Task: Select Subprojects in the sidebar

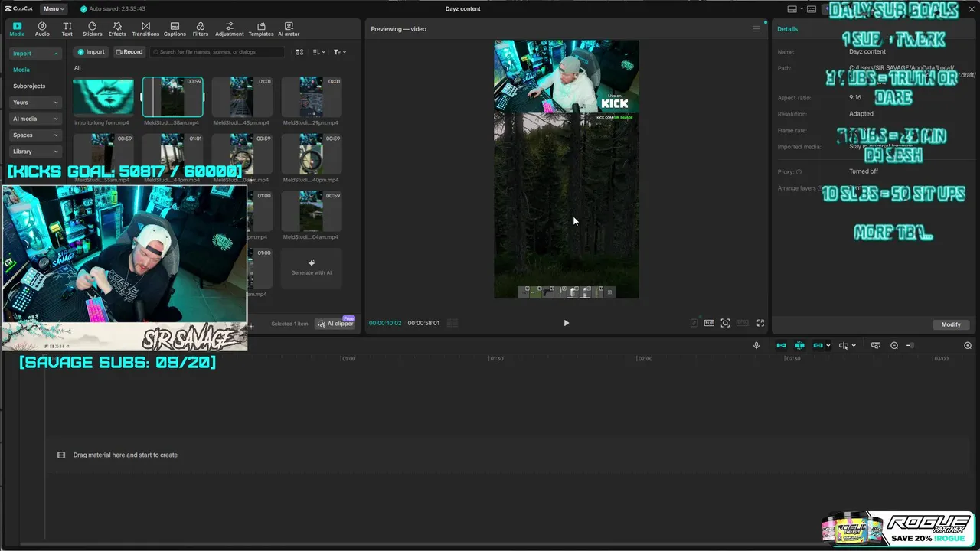Action: coord(29,86)
